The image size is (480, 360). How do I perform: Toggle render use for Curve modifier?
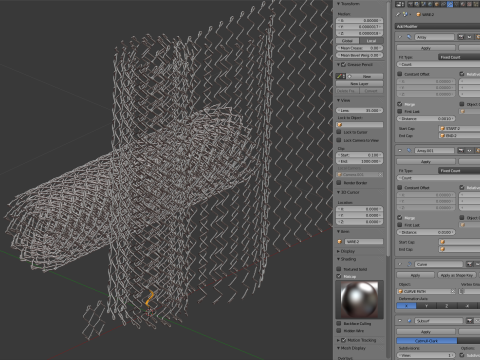click(470, 264)
